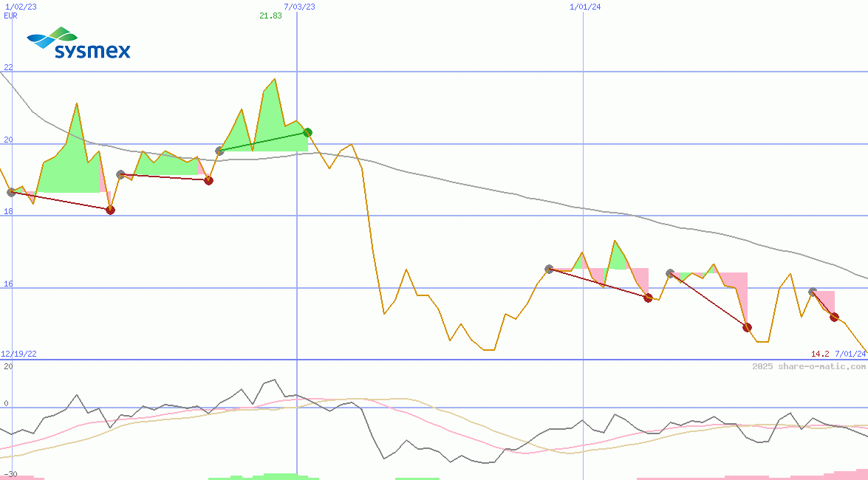Click the rightmost red exit marker dot
This screenshot has height=480, width=868.
coord(834,317)
